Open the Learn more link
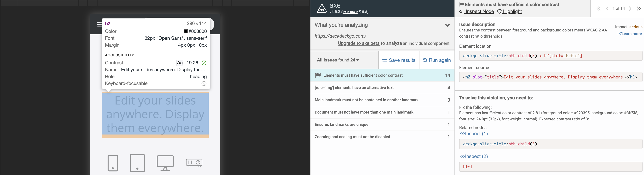The height and width of the screenshot is (175, 644). (x=630, y=34)
